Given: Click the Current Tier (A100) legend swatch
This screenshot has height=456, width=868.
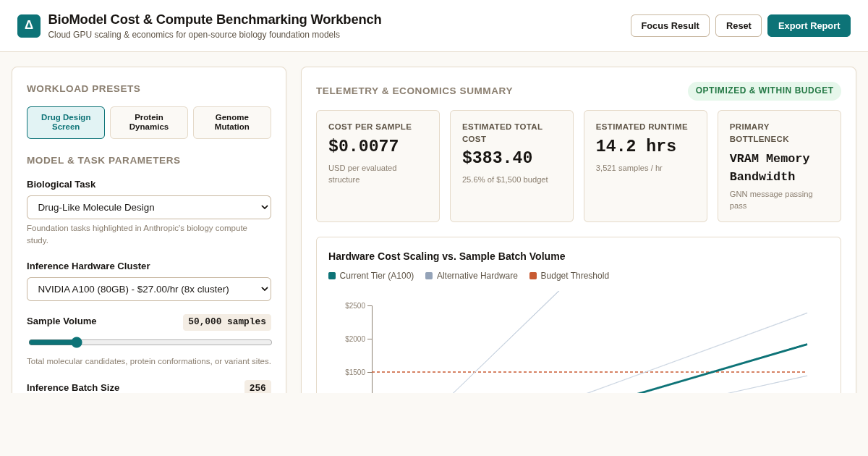Looking at the screenshot, I should (x=332, y=276).
